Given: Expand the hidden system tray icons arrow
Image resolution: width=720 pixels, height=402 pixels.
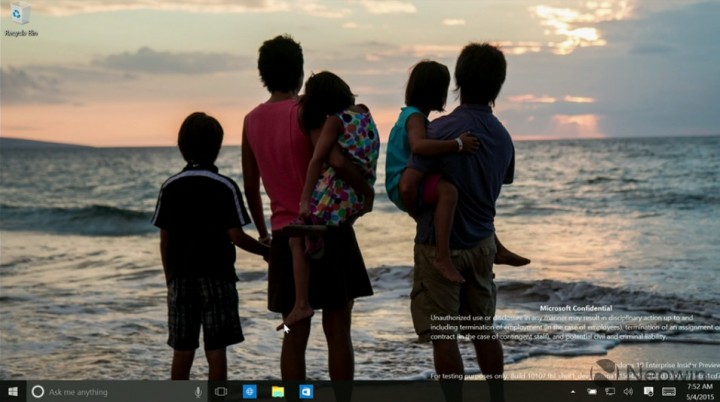Looking at the screenshot, I should [x=573, y=392].
